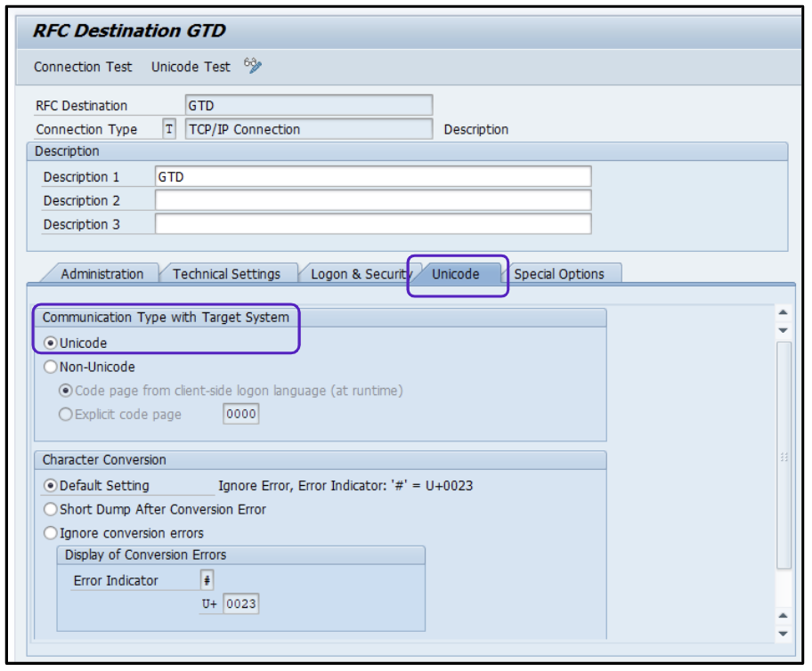812x671 pixels.
Task: Click the Display/Change glasses-and-pencil icon
Action: click(253, 66)
